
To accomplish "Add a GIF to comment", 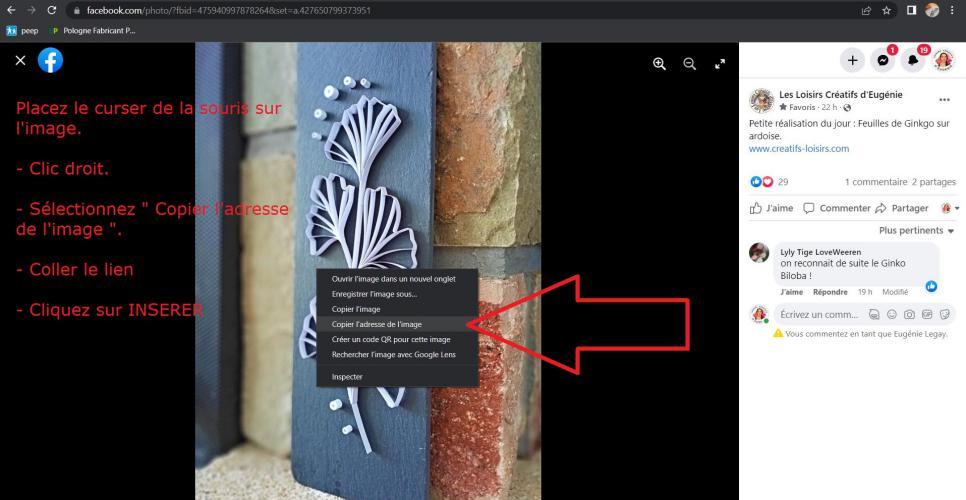I will [x=927, y=315].
